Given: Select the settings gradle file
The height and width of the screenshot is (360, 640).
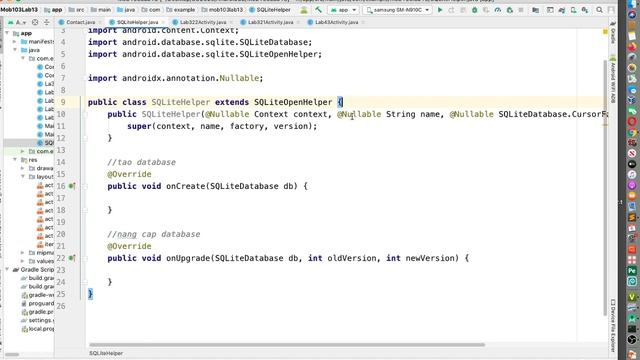Looking at the screenshot, I should (x=37, y=320).
